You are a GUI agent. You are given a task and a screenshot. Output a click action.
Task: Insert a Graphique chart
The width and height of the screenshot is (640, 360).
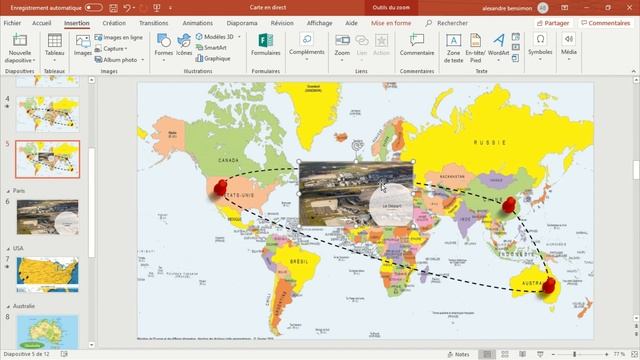[213, 59]
